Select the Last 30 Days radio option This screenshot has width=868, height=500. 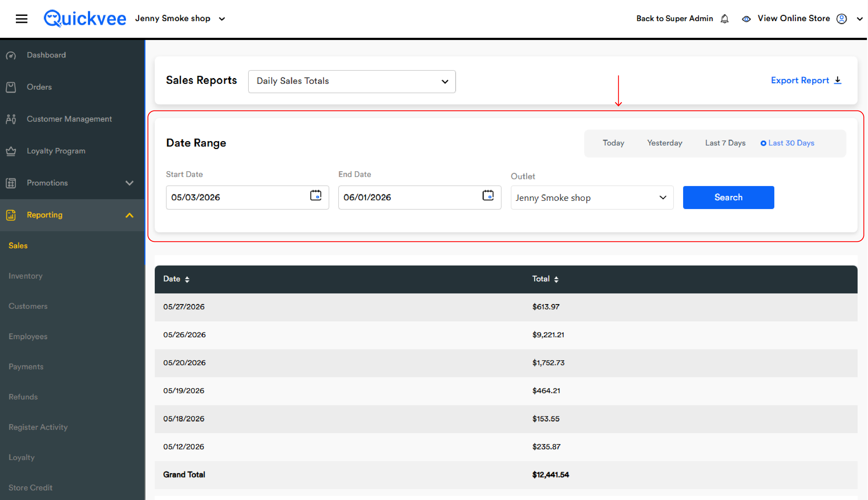788,143
